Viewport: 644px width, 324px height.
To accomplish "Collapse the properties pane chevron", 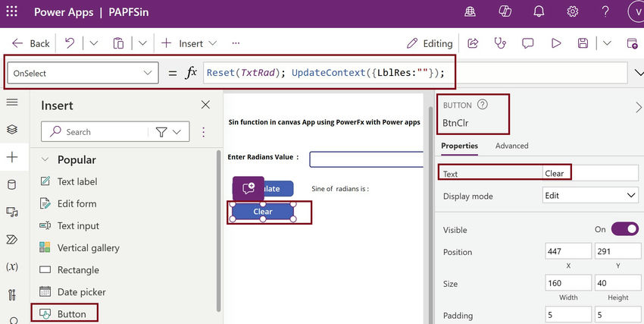I will tap(639, 107).
